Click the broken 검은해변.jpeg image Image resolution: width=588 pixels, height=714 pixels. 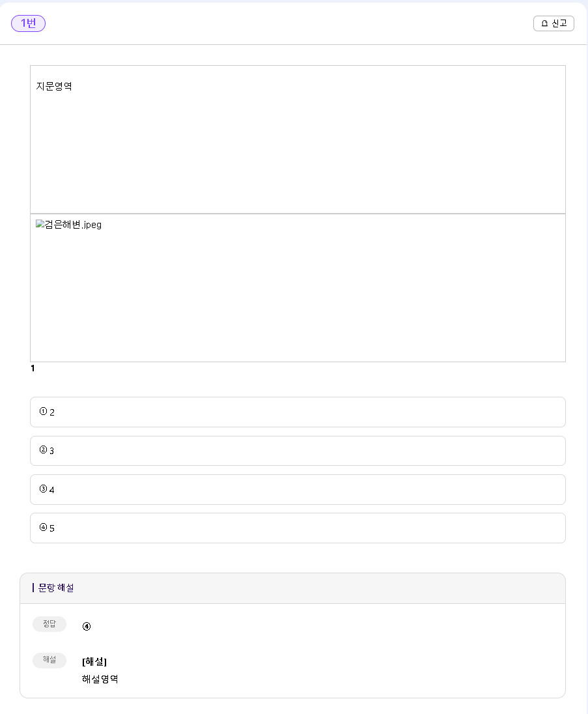click(x=68, y=225)
